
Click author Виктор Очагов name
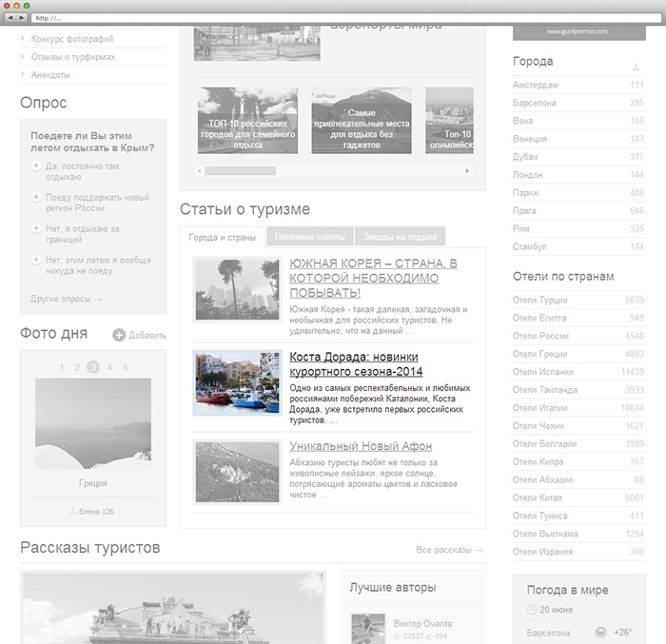[x=422, y=623]
